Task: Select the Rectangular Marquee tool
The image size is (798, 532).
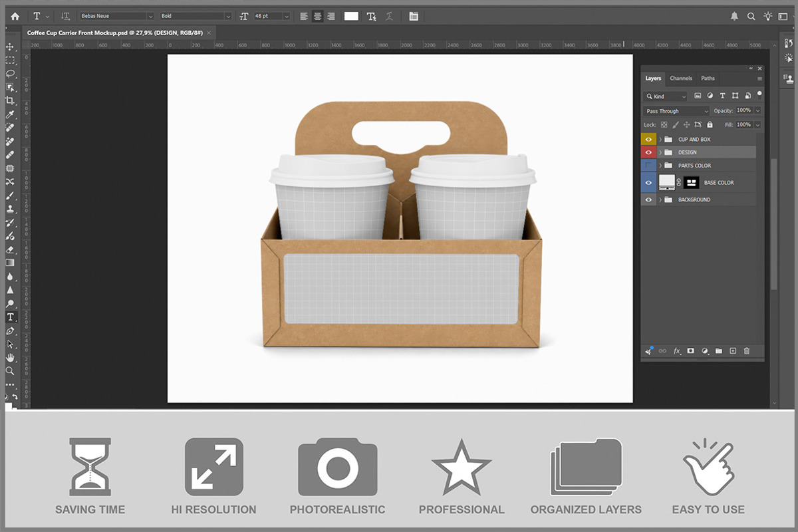Action: pos(10,60)
